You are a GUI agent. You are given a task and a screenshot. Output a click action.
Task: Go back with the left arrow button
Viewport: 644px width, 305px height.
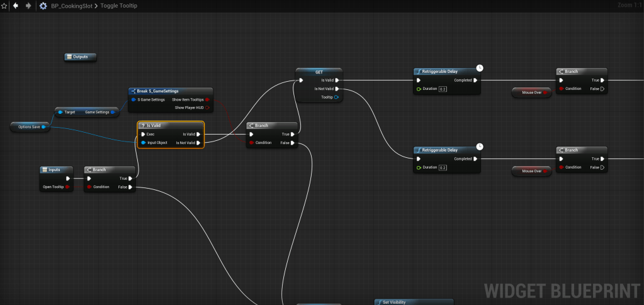(x=16, y=6)
